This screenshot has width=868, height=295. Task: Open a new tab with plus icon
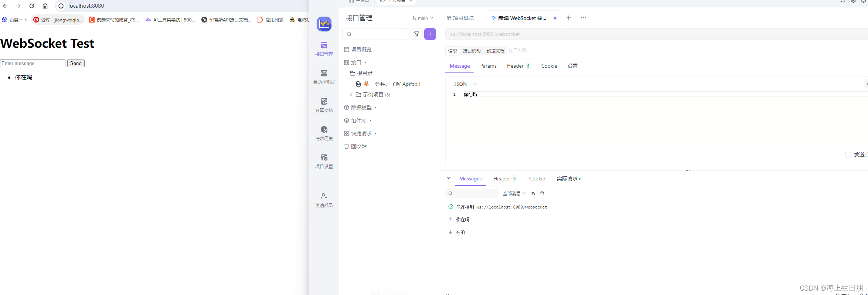tap(569, 18)
